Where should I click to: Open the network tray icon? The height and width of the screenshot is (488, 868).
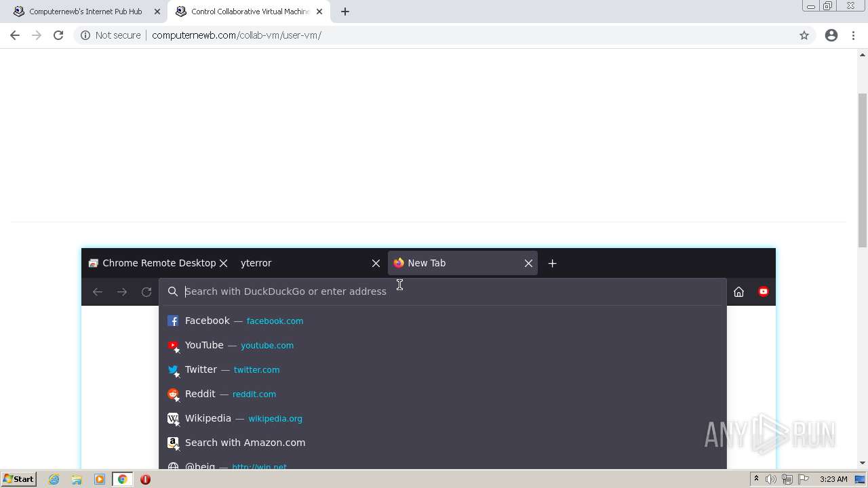(787, 479)
